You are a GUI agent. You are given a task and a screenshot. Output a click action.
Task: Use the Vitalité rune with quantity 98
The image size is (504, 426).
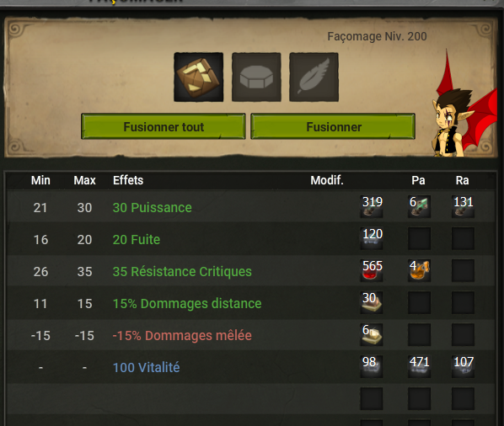pyautogui.click(x=372, y=366)
